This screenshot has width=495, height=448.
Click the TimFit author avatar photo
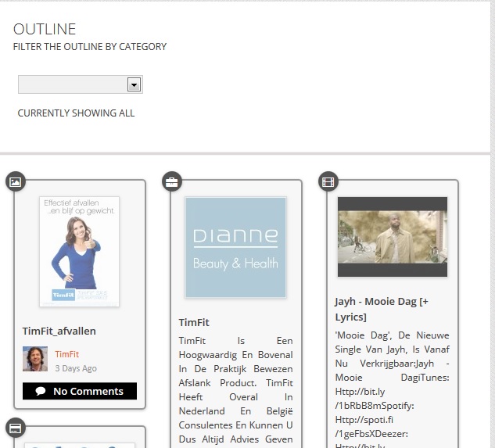point(35,359)
